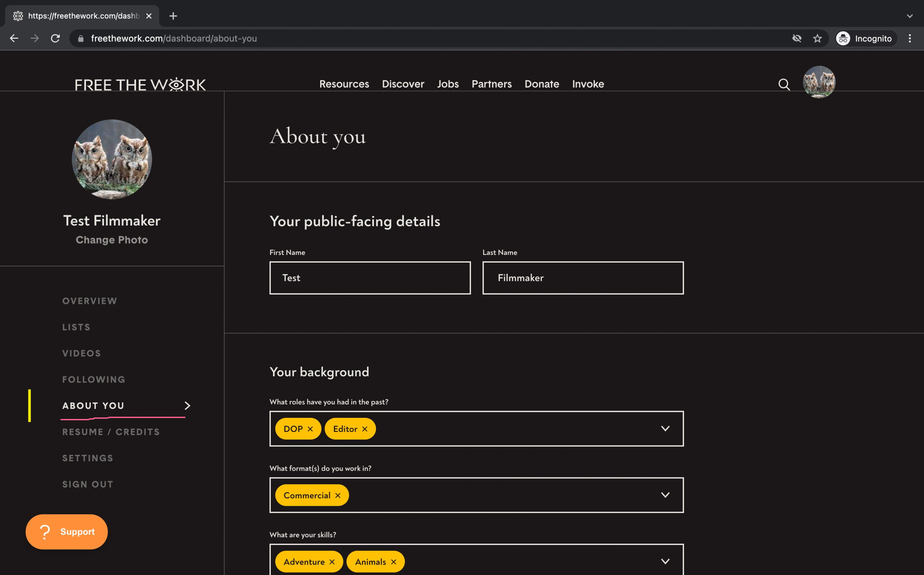Remove the DOP role tag

pos(310,429)
